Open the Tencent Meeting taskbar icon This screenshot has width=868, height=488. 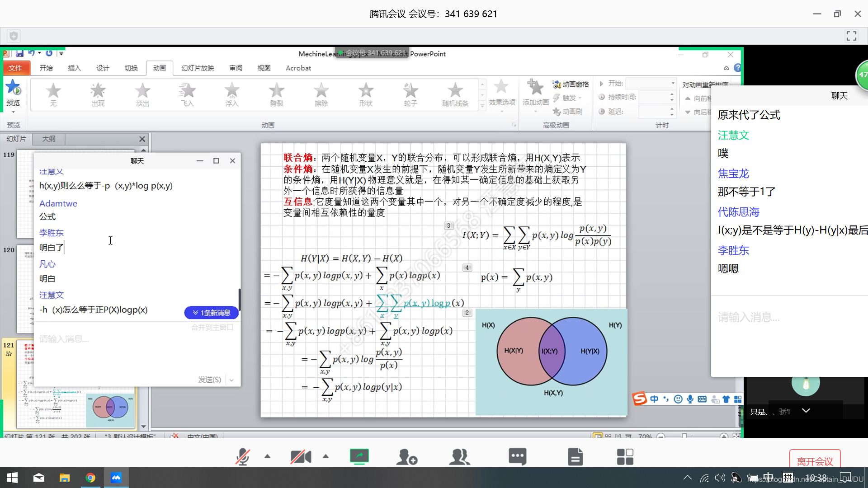point(116,478)
